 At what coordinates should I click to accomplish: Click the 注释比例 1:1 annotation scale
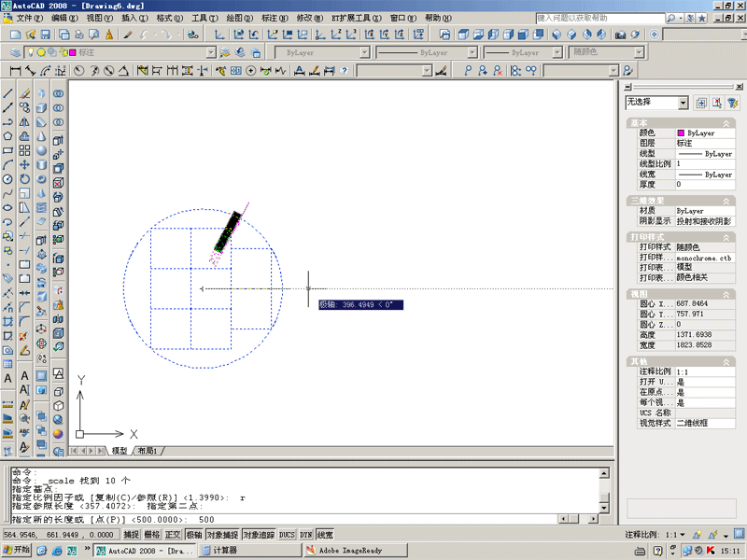[x=655, y=535]
